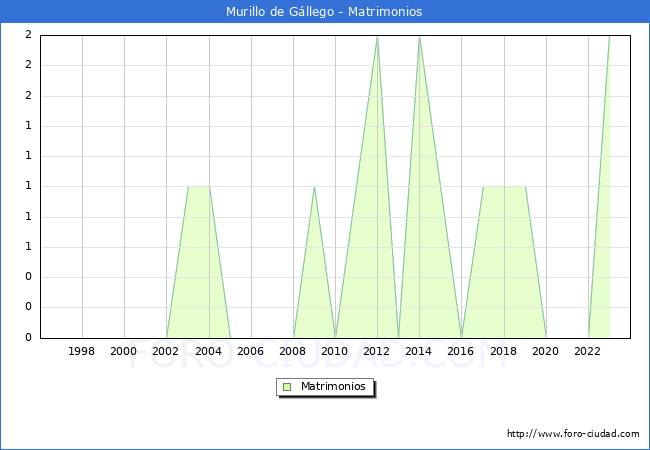Image resolution: width=650 pixels, height=450 pixels.
Task: Click the 2008 x-axis label
Action: [293, 351]
